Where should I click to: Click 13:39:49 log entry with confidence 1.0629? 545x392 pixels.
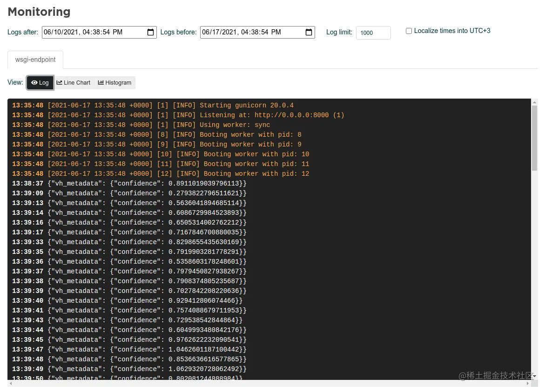point(129,369)
